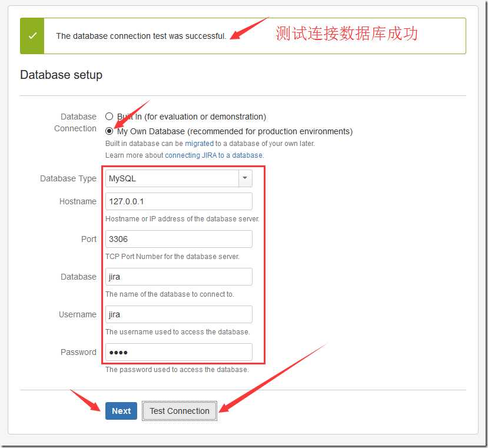488x448 pixels.
Task: Click 'TCP Port Number for the database server.' hint
Action: [x=172, y=257]
